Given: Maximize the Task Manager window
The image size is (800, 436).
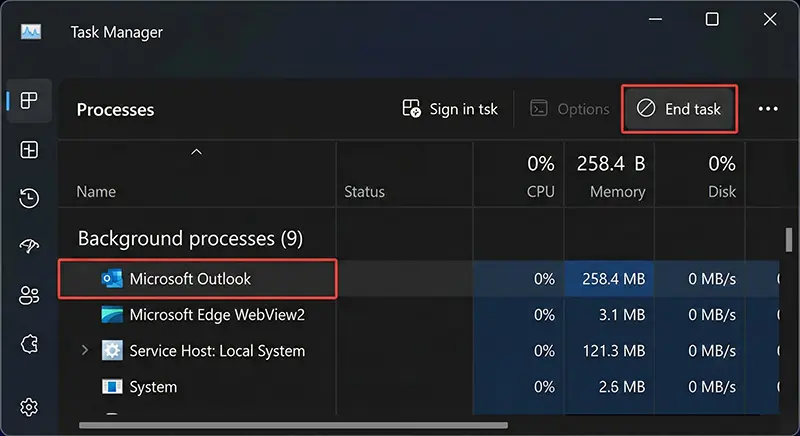Looking at the screenshot, I should coord(712,19).
